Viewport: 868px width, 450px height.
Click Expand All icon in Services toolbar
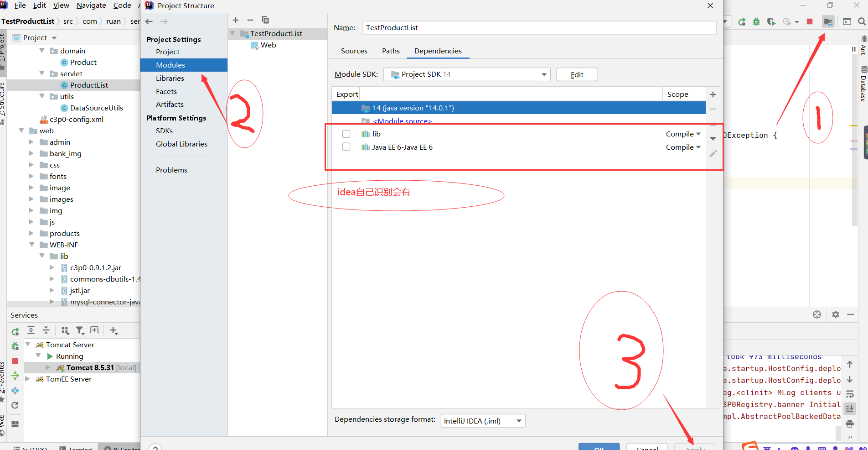pyautogui.click(x=31, y=330)
